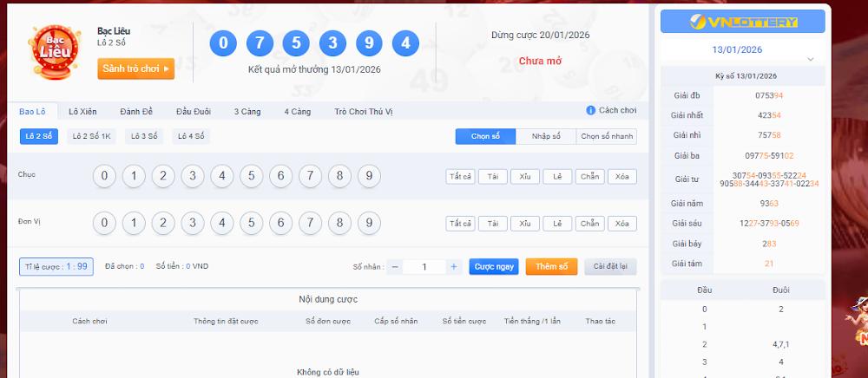The width and height of the screenshot is (868, 378).
Task: Toggle number 2 in the Chục row
Action: coord(163,176)
